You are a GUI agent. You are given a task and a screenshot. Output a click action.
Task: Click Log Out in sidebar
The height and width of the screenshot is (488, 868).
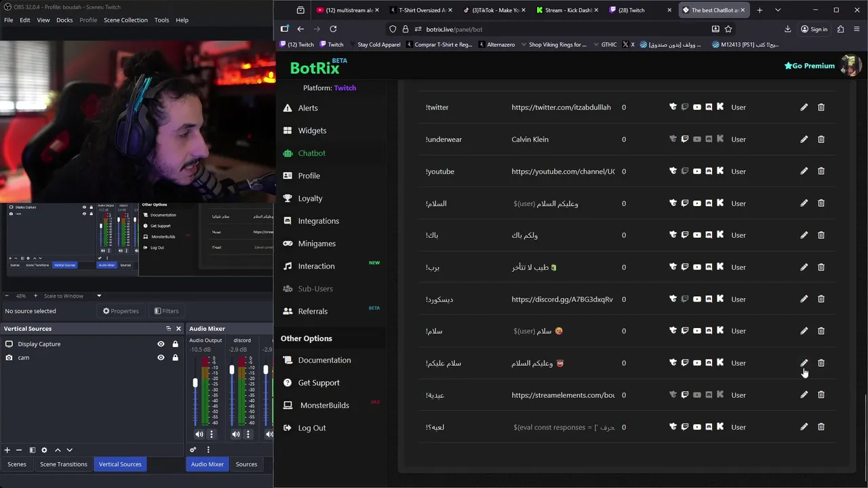[x=304, y=428]
